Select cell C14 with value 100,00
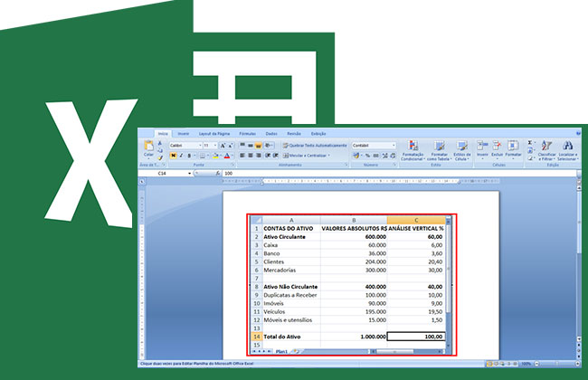 (x=416, y=337)
